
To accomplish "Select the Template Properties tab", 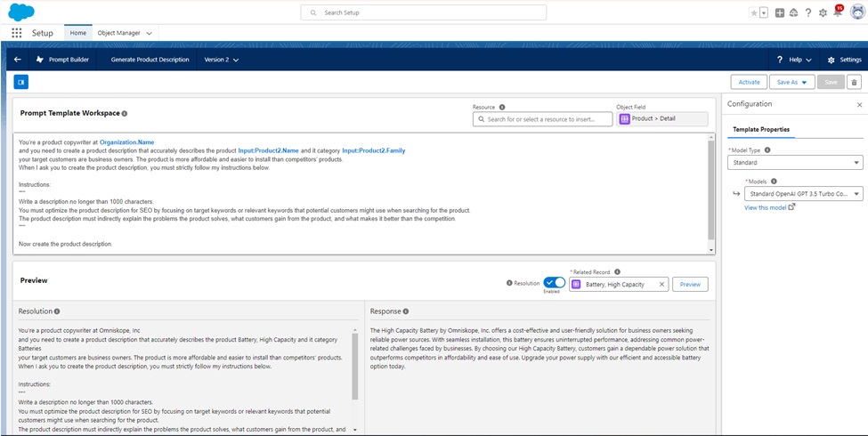I will coord(761,130).
